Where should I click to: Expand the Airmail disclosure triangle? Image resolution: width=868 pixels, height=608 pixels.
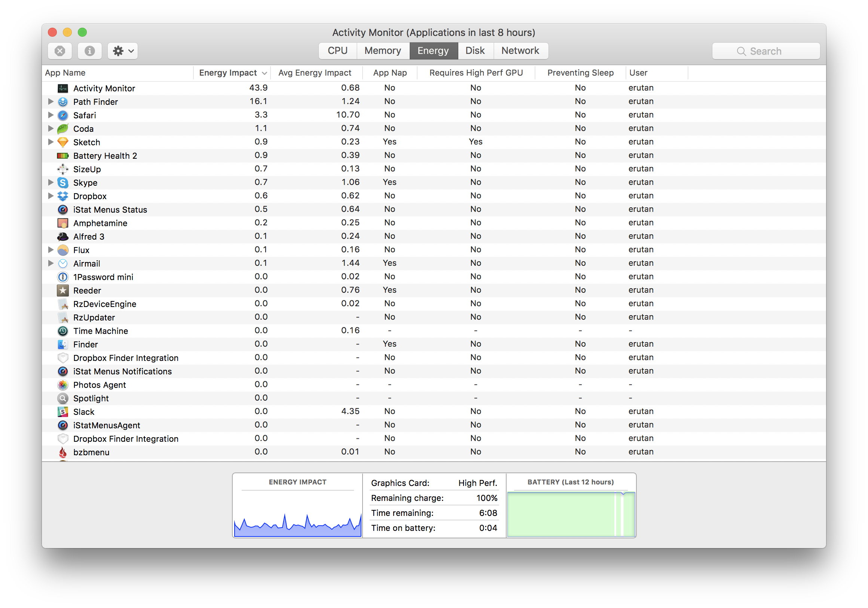click(51, 263)
